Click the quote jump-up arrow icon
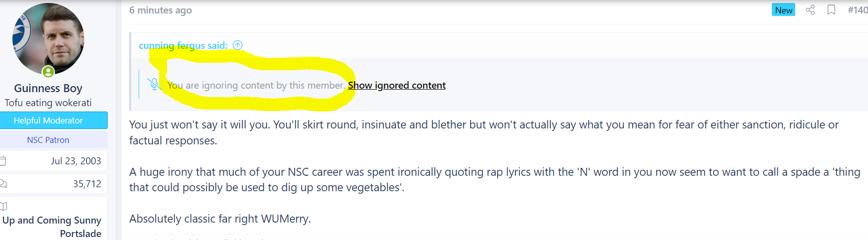 coord(238,45)
